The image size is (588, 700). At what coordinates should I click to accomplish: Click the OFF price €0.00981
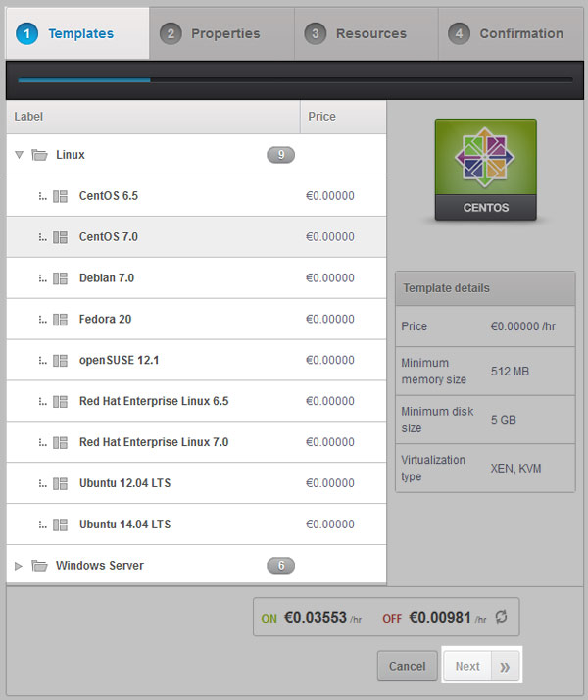(x=440, y=618)
